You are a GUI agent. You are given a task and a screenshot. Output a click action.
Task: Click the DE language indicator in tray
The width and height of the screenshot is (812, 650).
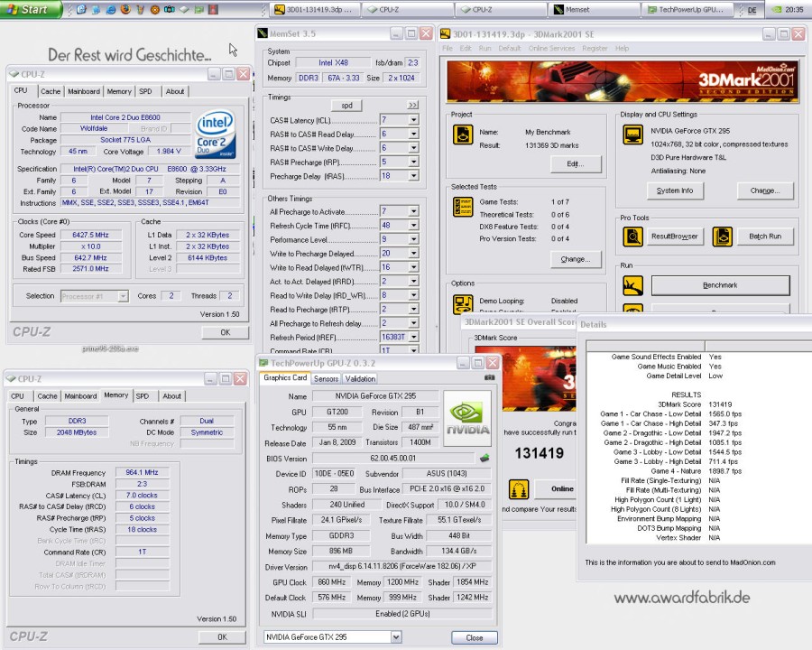click(x=752, y=10)
